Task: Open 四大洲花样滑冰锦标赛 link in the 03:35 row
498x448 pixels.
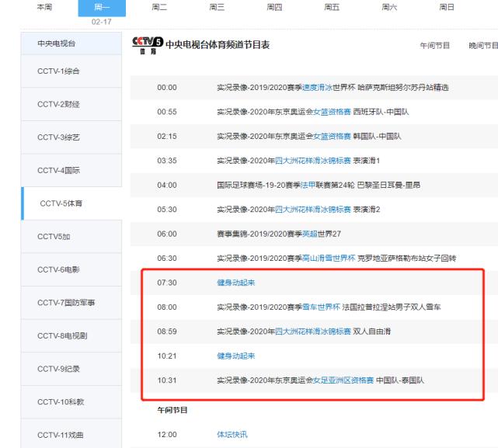Action: coord(313,161)
